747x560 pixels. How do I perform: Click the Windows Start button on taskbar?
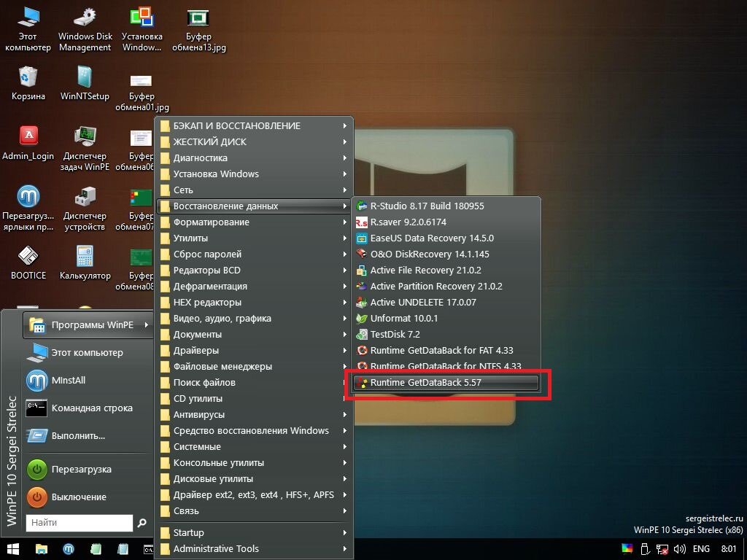point(12,549)
